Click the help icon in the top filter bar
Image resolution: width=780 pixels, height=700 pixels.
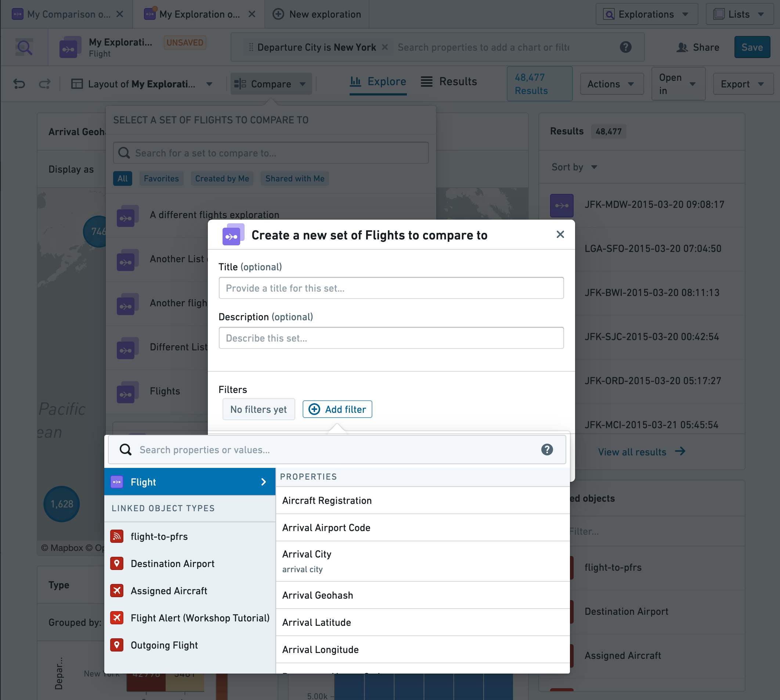point(626,47)
